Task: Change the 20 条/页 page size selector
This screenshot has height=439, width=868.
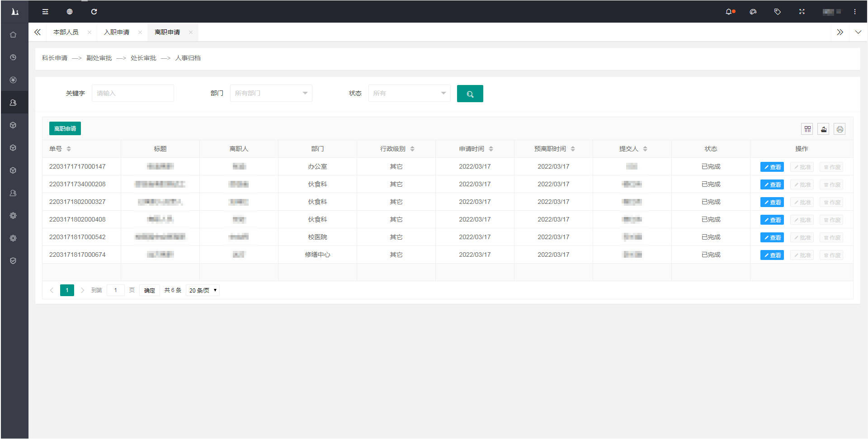Action: click(203, 290)
